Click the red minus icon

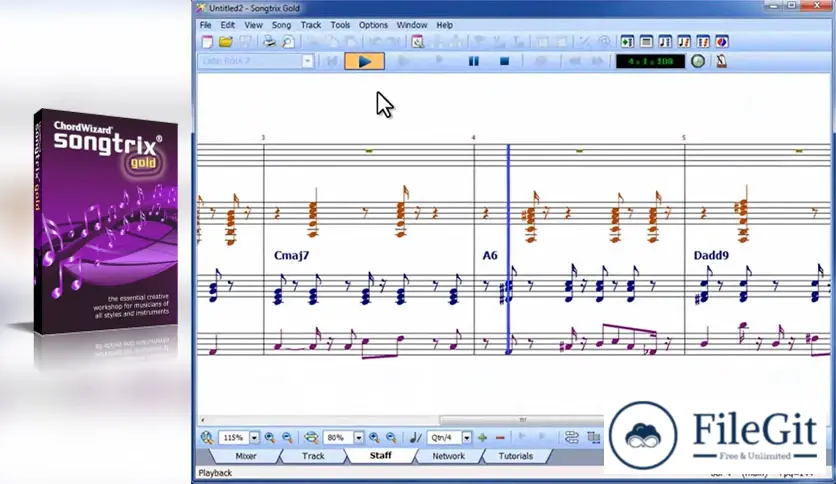pyautogui.click(x=500, y=438)
